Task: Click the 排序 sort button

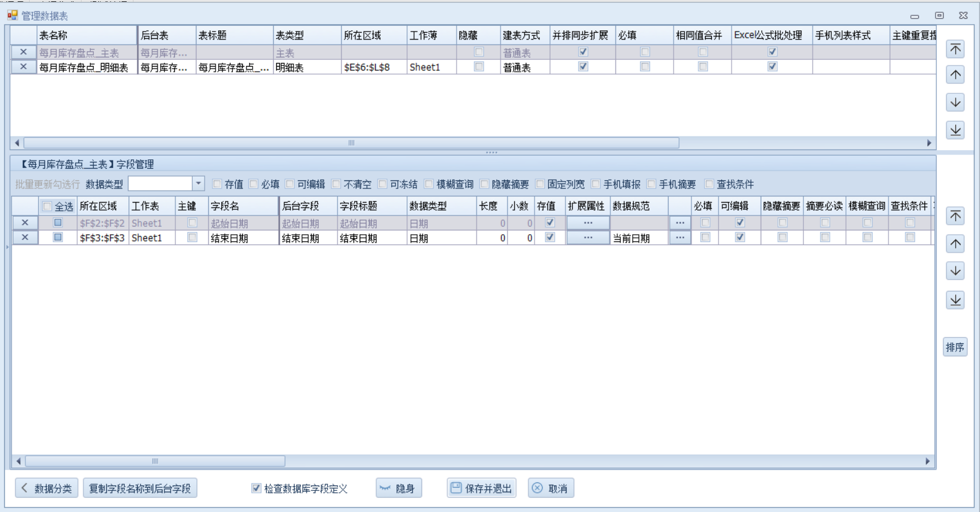Action: click(x=955, y=347)
